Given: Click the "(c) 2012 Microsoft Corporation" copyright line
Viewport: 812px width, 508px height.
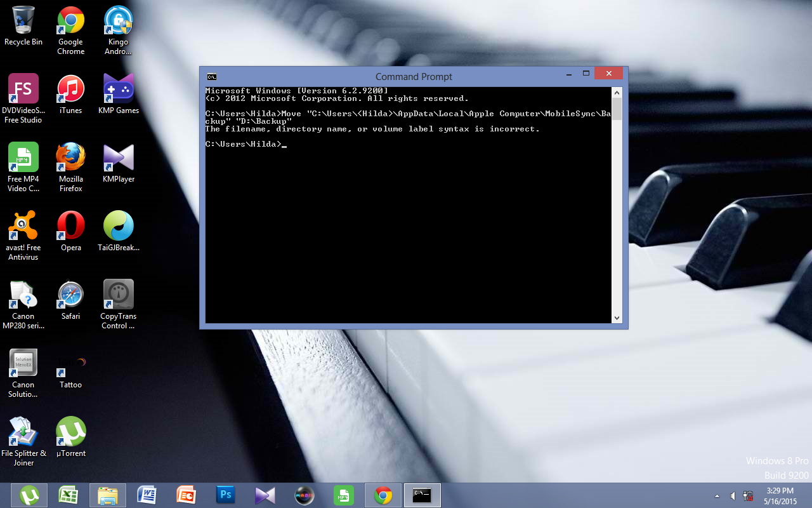Looking at the screenshot, I should pos(337,98).
